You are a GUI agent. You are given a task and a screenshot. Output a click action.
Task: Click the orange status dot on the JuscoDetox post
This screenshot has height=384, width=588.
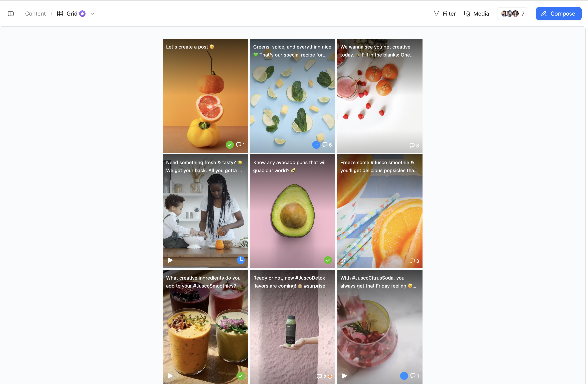point(330,377)
